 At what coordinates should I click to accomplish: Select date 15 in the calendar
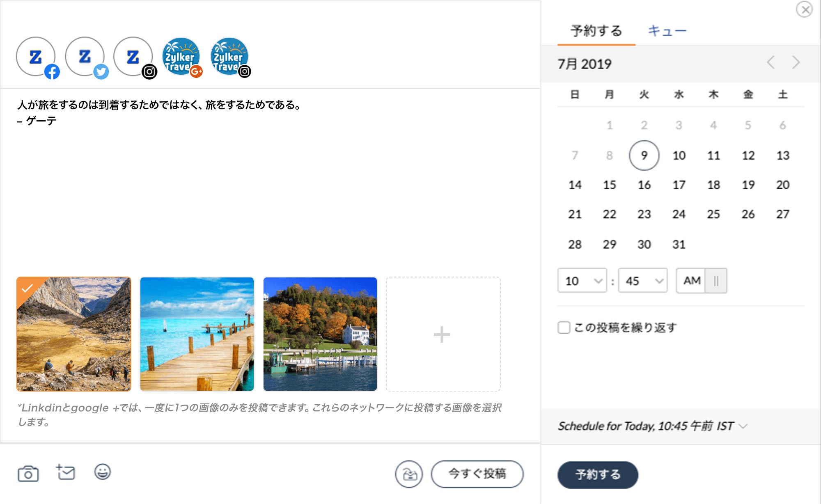610,185
